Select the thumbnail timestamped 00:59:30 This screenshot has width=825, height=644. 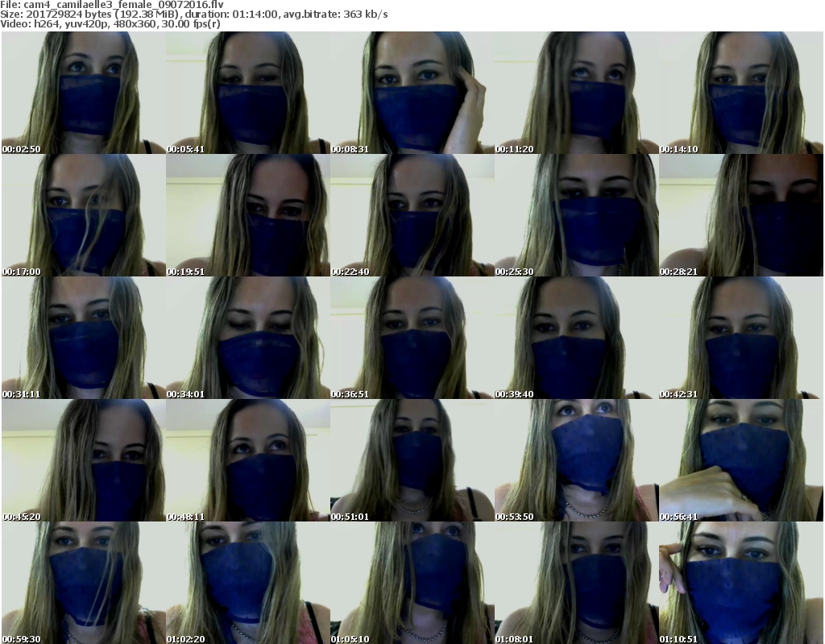(x=83, y=583)
